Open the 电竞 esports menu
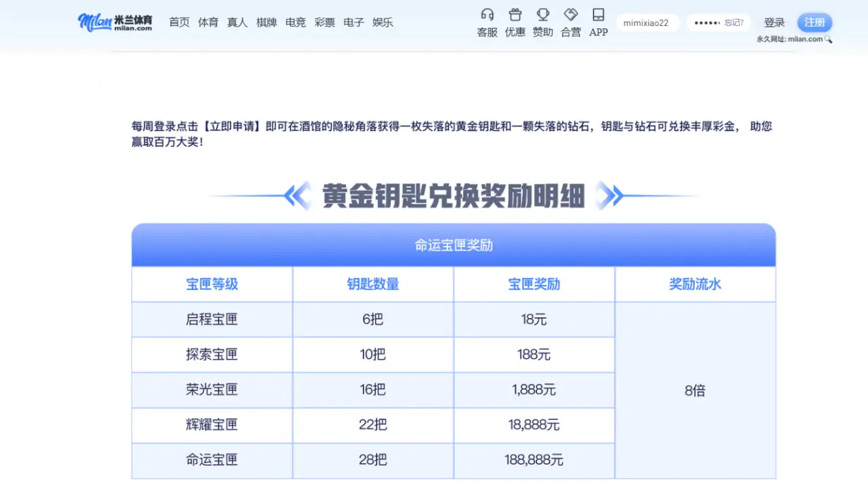Viewport: 868px width, 491px height. (x=295, y=22)
